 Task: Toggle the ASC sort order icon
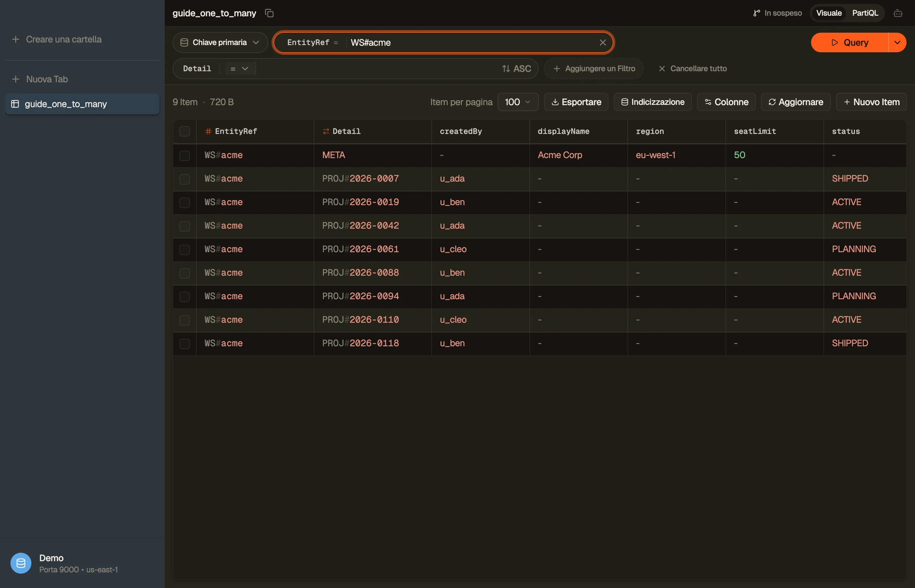coord(506,69)
